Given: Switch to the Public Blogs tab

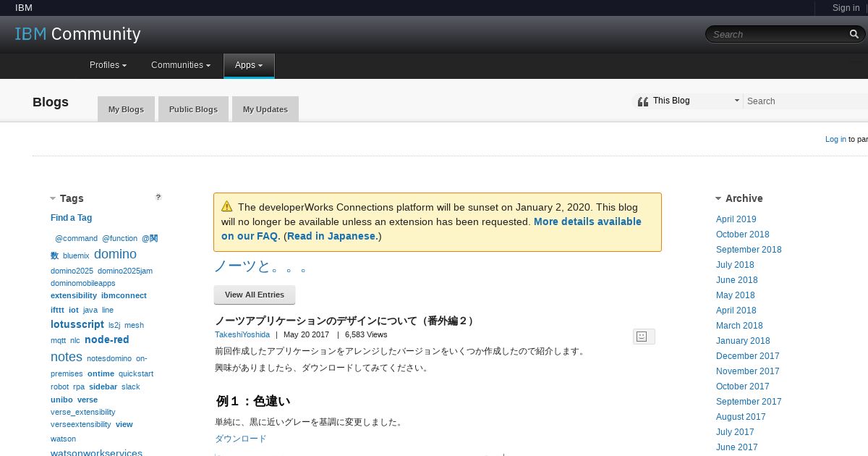Looking at the screenshot, I should coord(193,109).
